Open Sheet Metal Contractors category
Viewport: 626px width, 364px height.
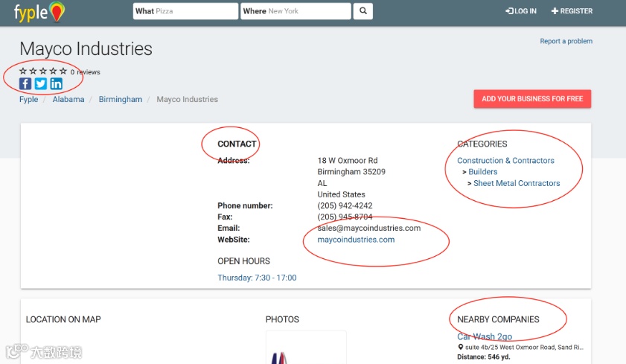(517, 183)
